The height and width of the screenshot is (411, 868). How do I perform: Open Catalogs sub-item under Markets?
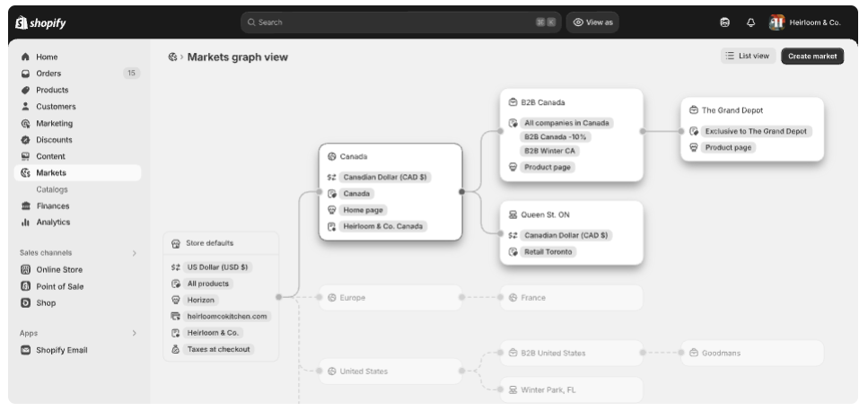[52, 189]
